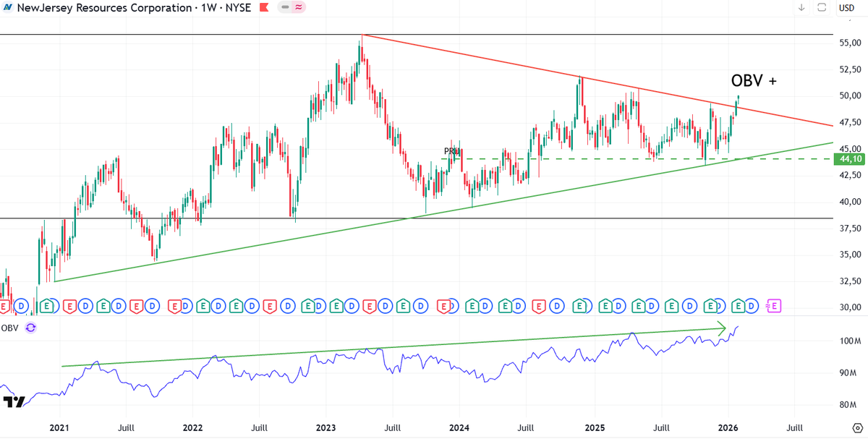868x439 pixels.
Task: Click the 52,50 price axis label
Action: pyautogui.click(x=848, y=69)
